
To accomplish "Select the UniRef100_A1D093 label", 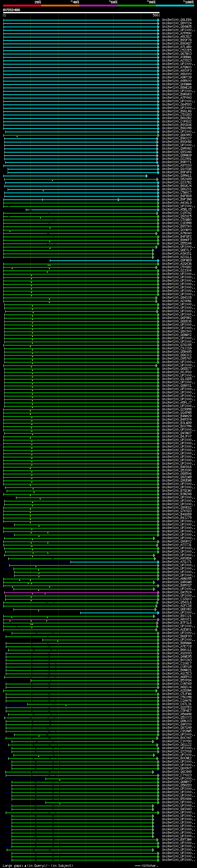I will (177, 653).
